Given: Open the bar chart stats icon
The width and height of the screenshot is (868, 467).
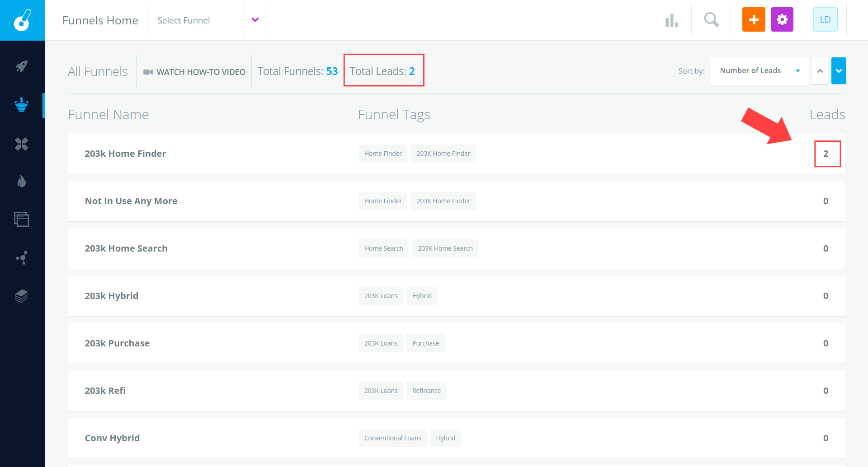Looking at the screenshot, I should 672,20.
